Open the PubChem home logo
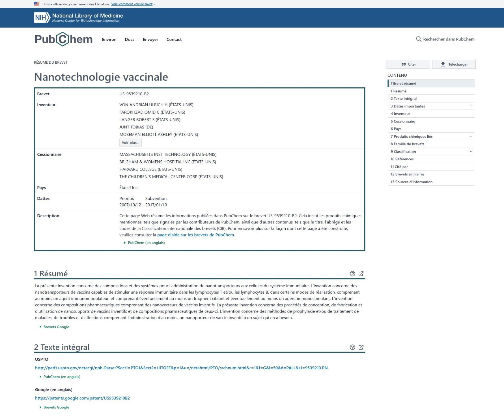Viewport: 504px width, 420px height. click(64, 39)
